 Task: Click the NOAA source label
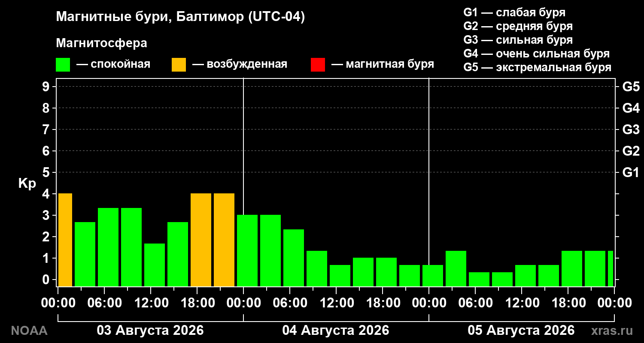29,331
